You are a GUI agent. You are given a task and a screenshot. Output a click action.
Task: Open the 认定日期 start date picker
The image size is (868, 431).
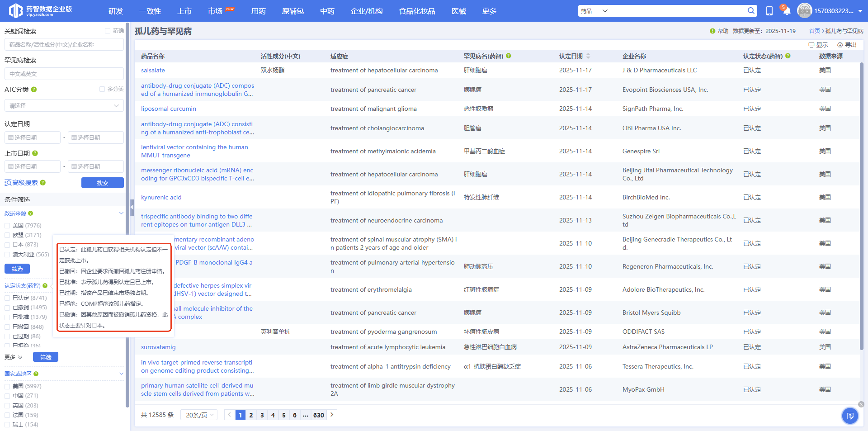(x=33, y=137)
